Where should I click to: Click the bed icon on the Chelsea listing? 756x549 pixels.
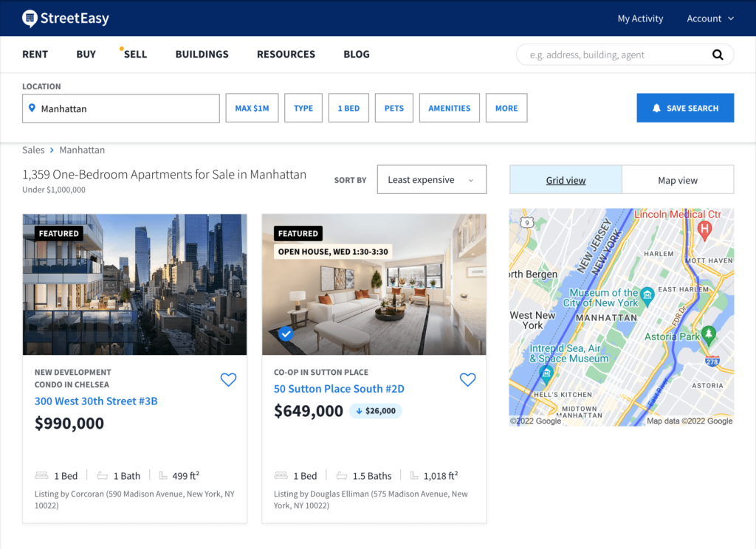[41, 475]
